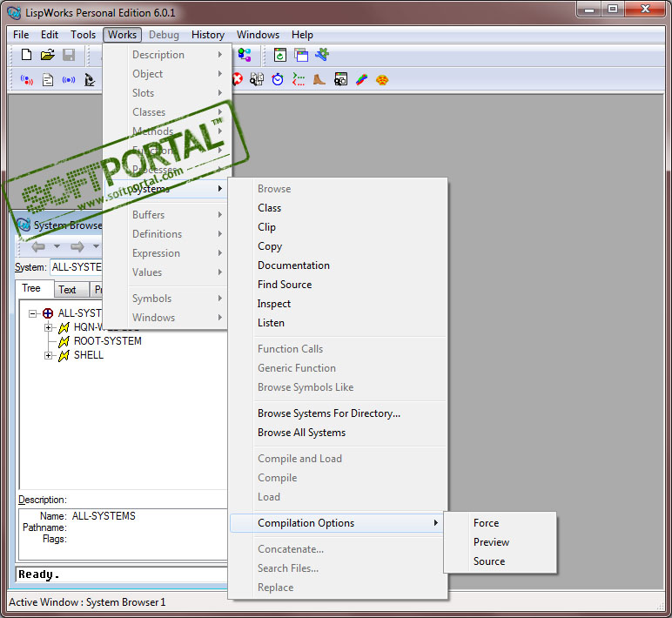672x618 pixels.
Task: Click the overlapping windows browser icon
Action: (x=301, y=55)
